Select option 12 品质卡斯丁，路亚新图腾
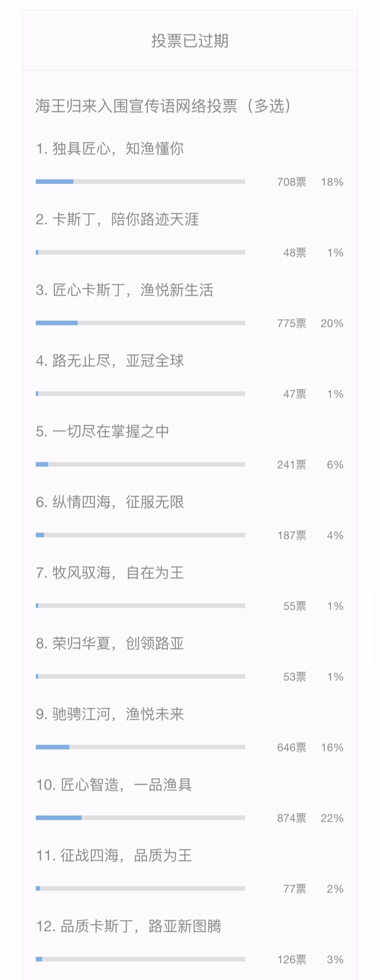380x980 pixels. coord(129,926)
